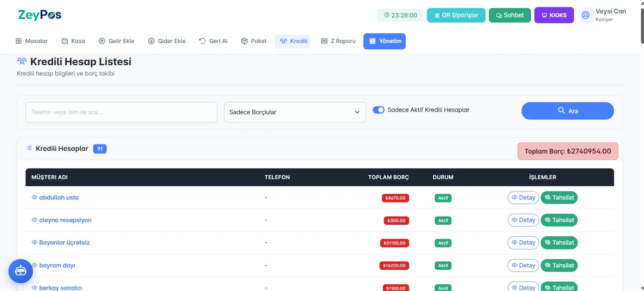The image size is (644, 291).
Task: Open Detay for Bayanlar üçretsiz
Action: (x=523, y=243)
